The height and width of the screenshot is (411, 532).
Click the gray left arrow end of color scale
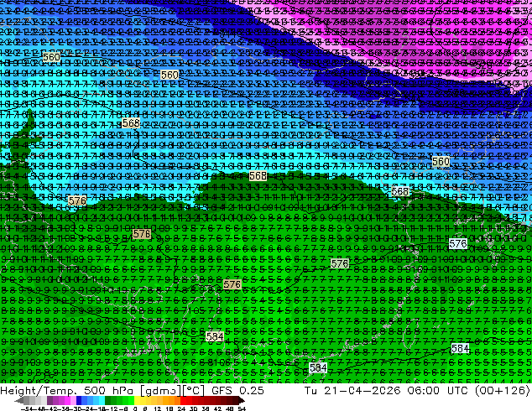(x=19, y=400)
